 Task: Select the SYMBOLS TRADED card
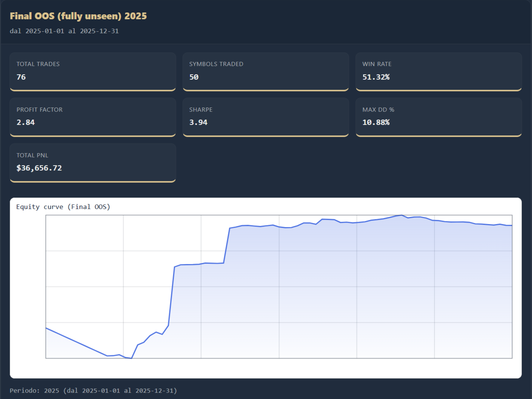[x=265, y=72]
